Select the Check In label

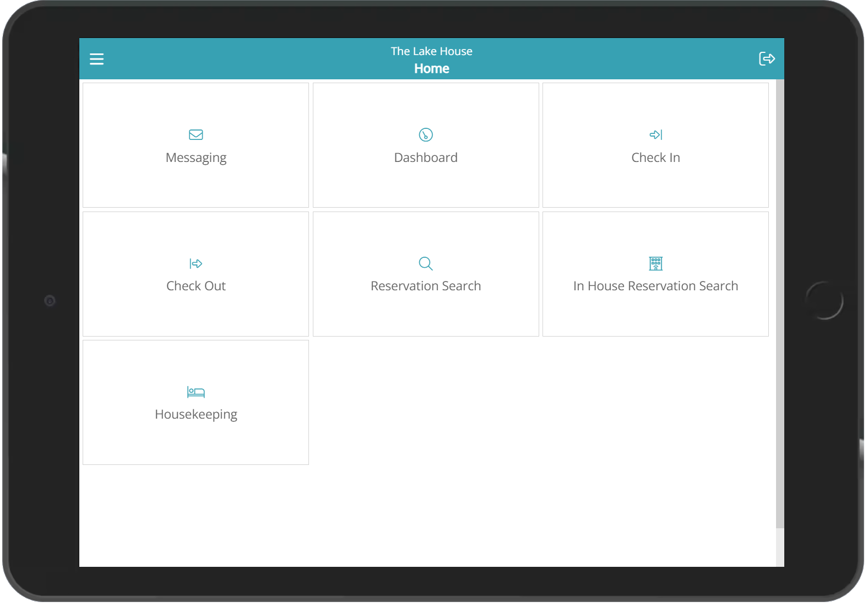(x=655, y=158)
